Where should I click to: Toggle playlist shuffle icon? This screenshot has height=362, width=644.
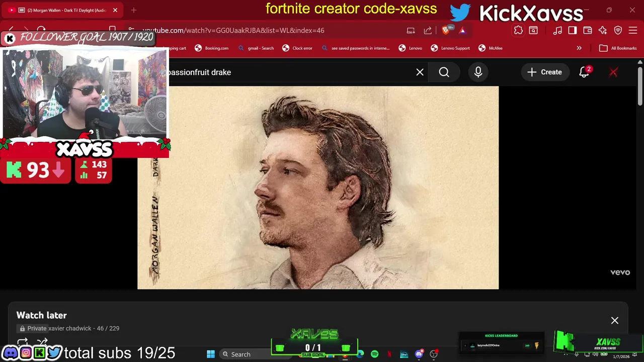click(x=42, y=342)
